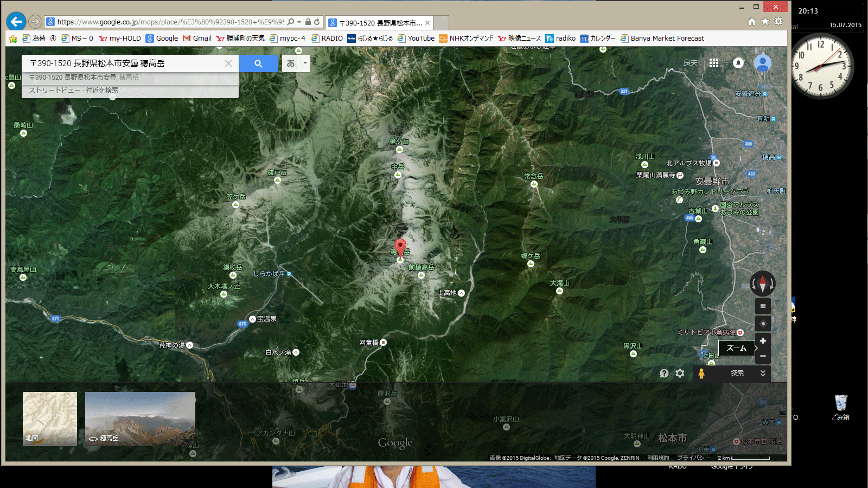Open browser favorites star icon
The height and width of the screenshot is (488, 868).
765,22
